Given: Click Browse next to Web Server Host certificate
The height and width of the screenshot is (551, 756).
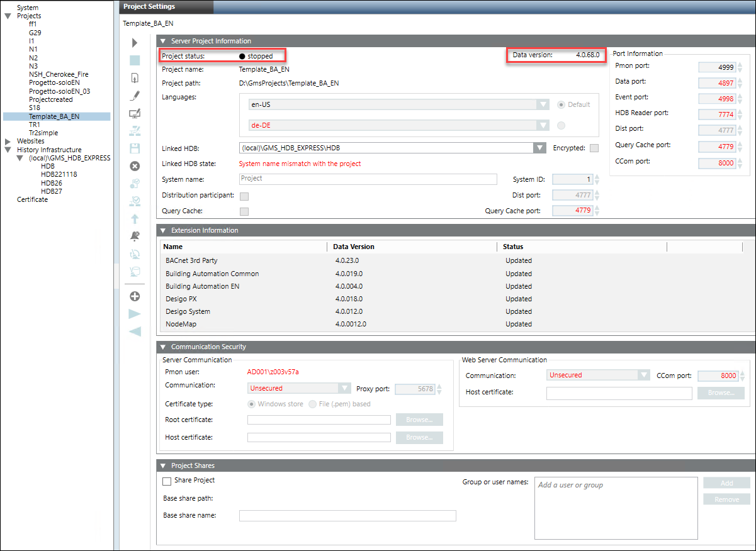Looking at the screenshot, I should coord(721,393).
